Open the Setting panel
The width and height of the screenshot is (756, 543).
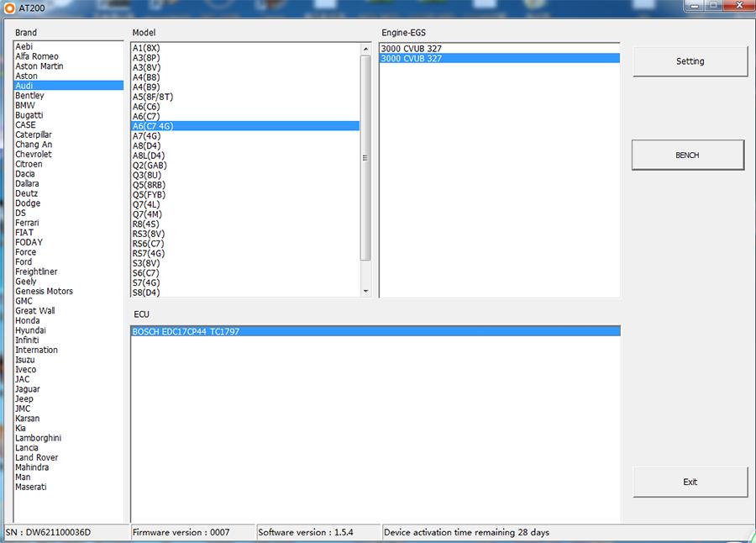(x=690, y=61)
